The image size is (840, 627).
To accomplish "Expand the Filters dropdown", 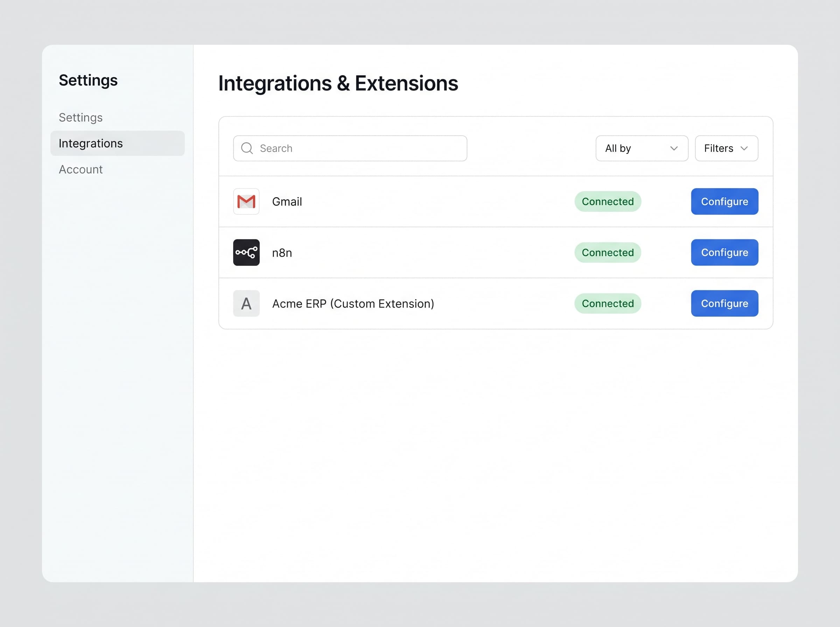I will pos(727,148).
